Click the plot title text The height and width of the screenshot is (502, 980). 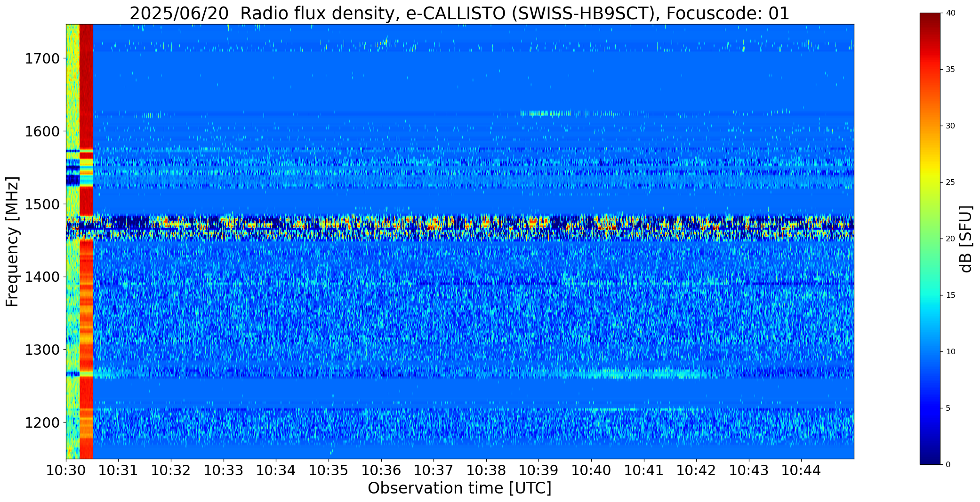[x=459, y=14]
